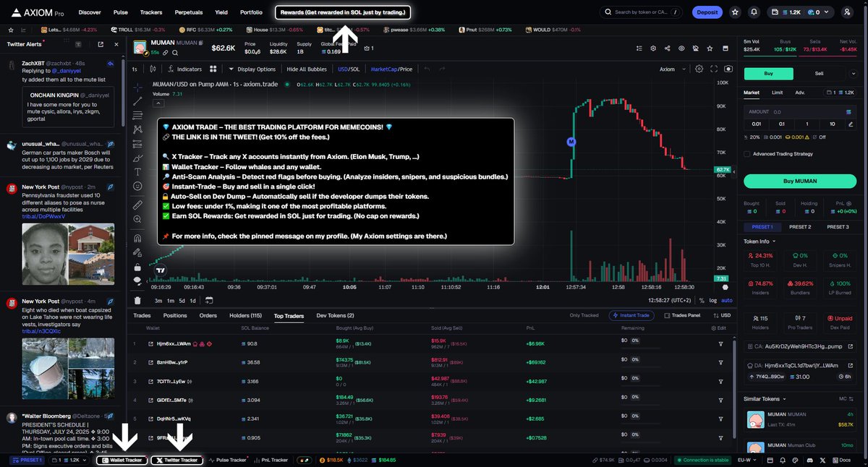Filter the Hjm6xx...LWAm trader row
This screenshot has height=467, width=868.
coord(720,343)
